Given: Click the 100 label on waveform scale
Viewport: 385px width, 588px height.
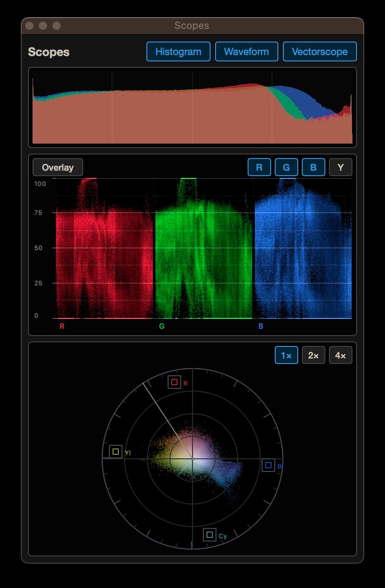Looking at the screenshot, I should click(x=40, y=183).
